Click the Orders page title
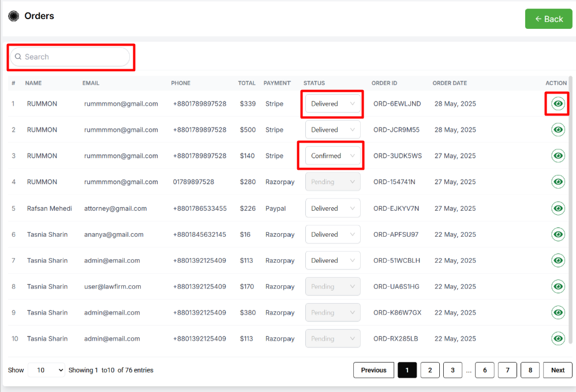The width and height of the screenshot is (576, 392). 39,16
